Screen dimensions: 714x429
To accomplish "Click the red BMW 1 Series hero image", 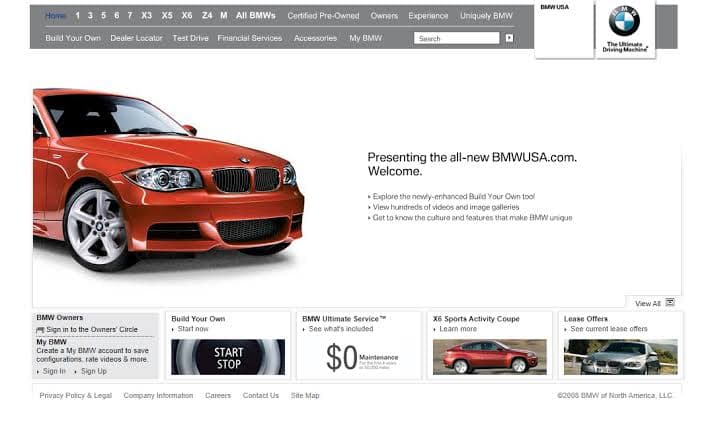I will (168, 180).
